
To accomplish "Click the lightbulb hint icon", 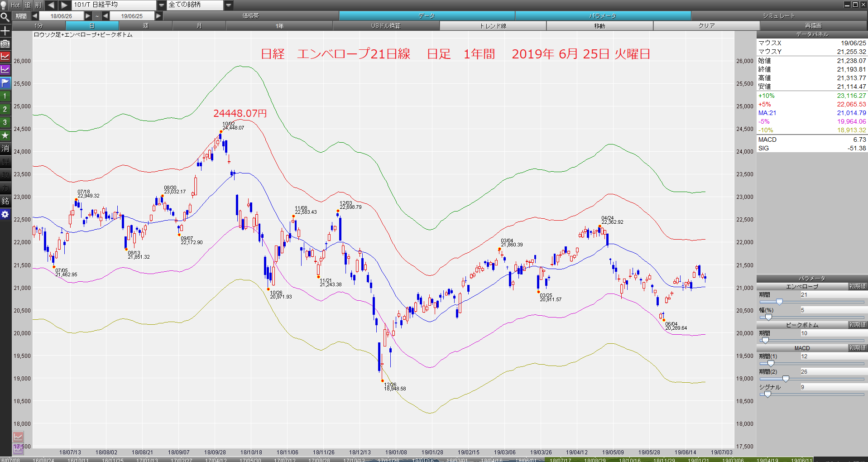I will [x=4, y=5].
